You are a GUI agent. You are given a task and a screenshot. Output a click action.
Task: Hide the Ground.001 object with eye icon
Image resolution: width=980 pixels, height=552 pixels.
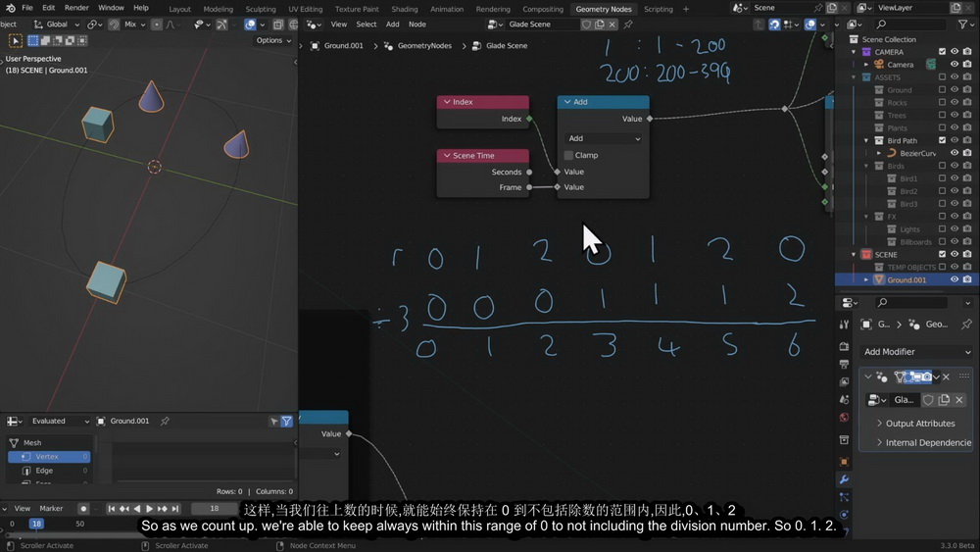coord(955,280)
